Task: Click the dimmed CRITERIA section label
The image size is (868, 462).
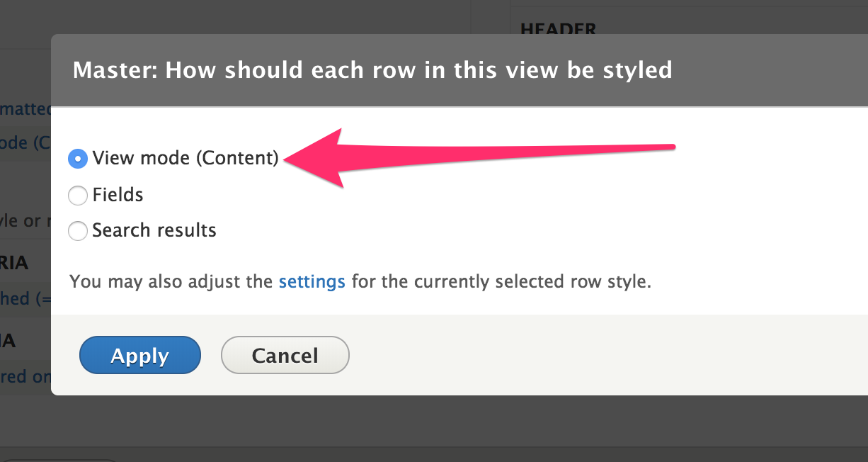Action: [x=16, y=262]
